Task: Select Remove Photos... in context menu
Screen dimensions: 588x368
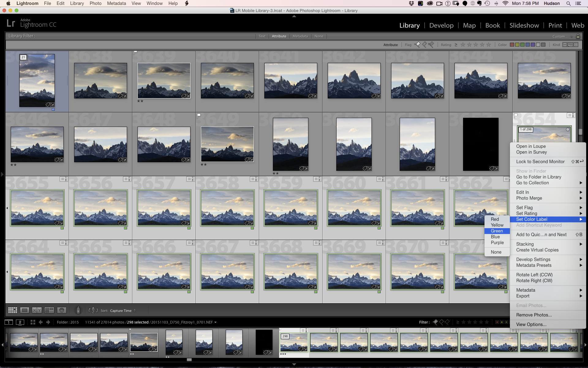Action: [534, 315]
